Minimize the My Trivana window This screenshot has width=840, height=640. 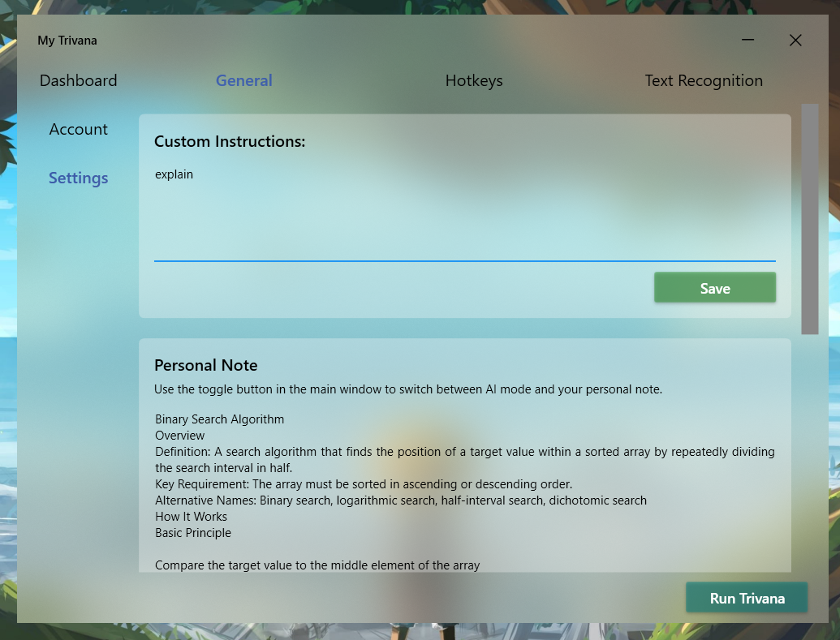tap(747, 41)
